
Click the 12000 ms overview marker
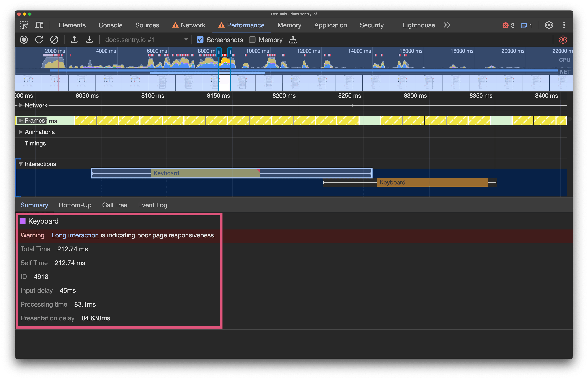click(x=308, y=51)
